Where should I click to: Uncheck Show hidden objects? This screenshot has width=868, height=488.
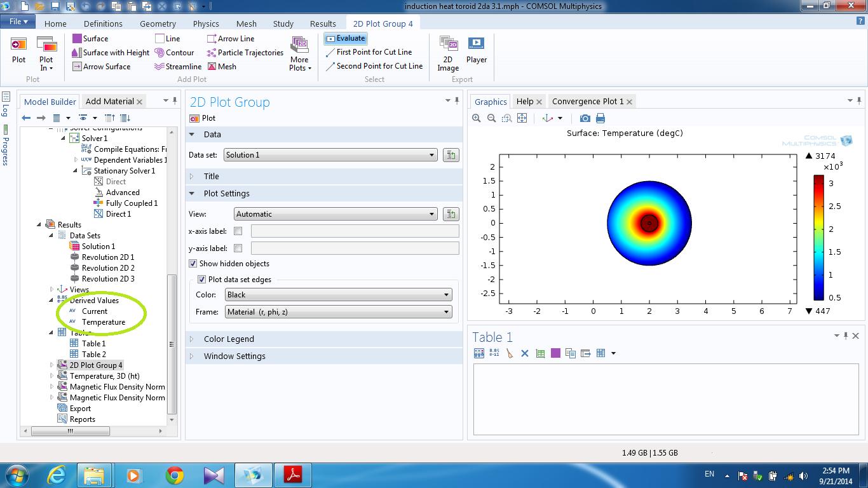[x=193, y=264]
